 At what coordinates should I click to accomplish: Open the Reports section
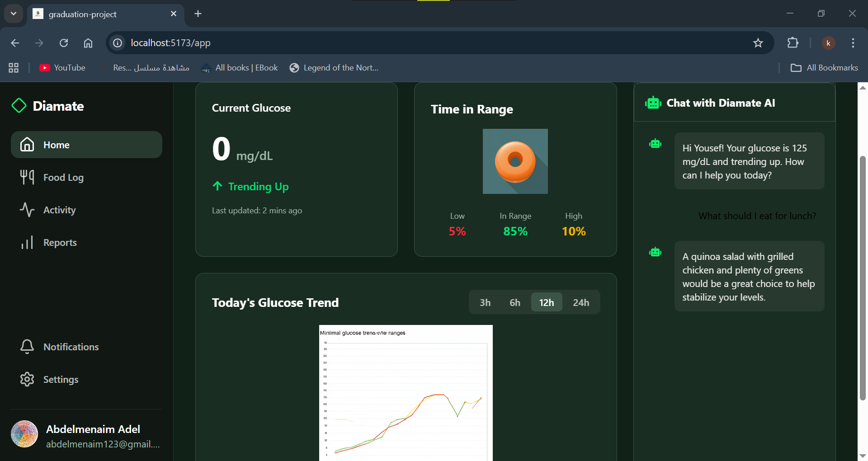click(x=60, y=243)
